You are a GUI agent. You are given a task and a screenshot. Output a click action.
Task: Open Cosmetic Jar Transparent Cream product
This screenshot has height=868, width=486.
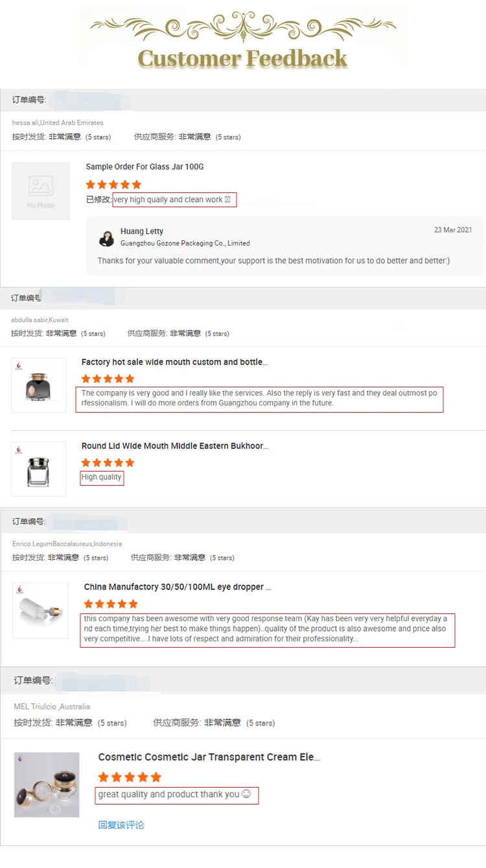point(209,757)
